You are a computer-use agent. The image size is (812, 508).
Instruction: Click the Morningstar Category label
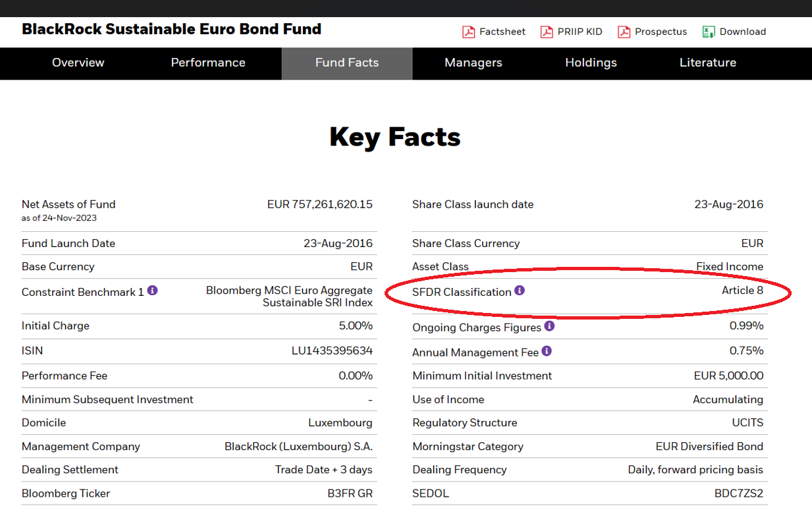(x=468, y=446)
